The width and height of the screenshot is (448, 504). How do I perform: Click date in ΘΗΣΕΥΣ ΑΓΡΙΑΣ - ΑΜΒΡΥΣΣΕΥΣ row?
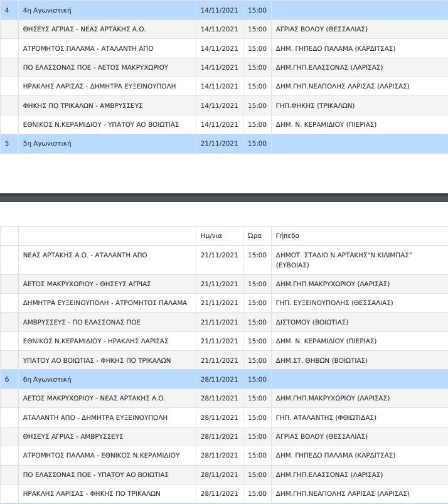(x=219, y=436)
